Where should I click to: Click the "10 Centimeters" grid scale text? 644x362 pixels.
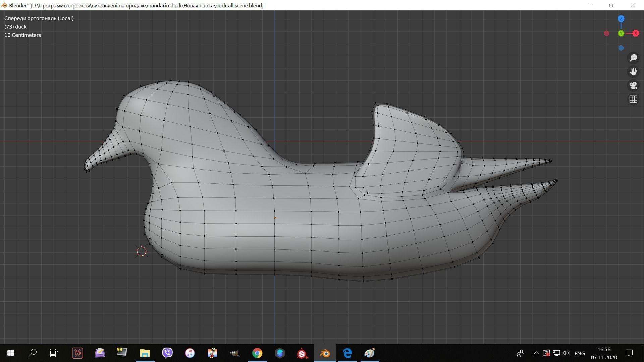[22, 35]
